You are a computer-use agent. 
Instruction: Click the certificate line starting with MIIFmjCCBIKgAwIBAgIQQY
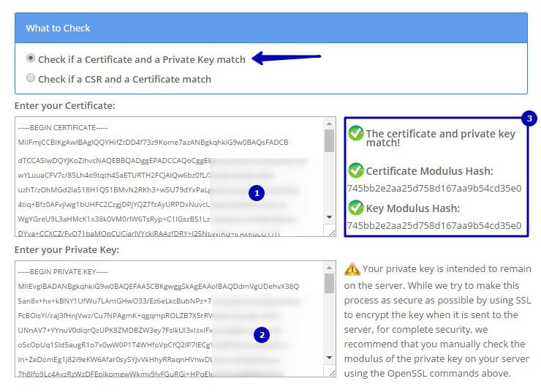tap(154, 142)
